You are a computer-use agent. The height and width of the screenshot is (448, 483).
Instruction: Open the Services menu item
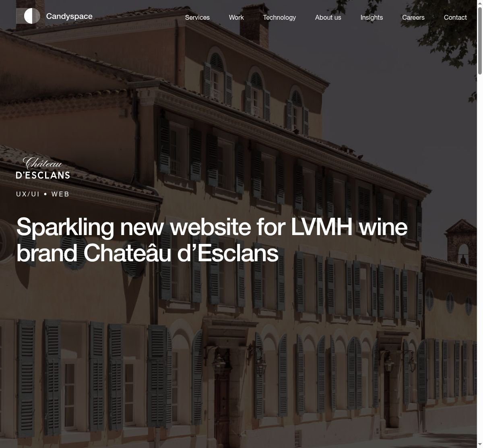197,17
